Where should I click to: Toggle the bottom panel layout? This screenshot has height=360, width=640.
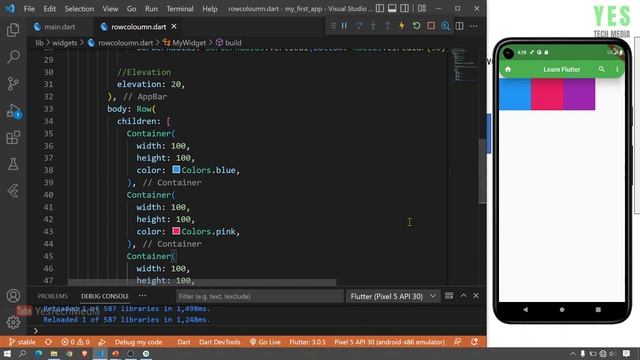point(392,8)
